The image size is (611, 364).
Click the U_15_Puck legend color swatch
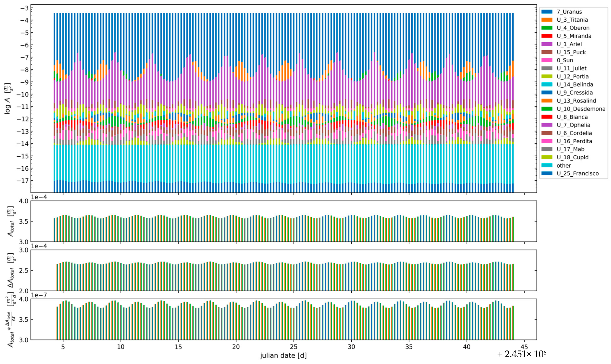(x=547, y=52)
